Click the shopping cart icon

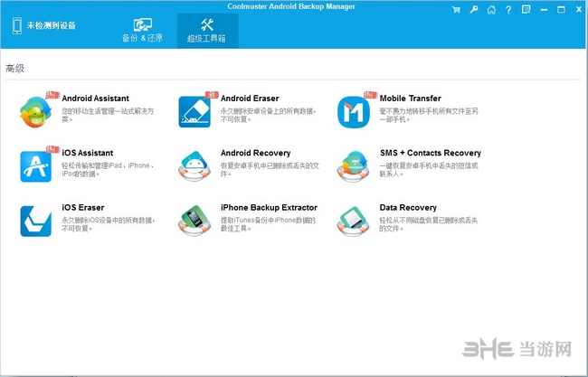point(456,10)
